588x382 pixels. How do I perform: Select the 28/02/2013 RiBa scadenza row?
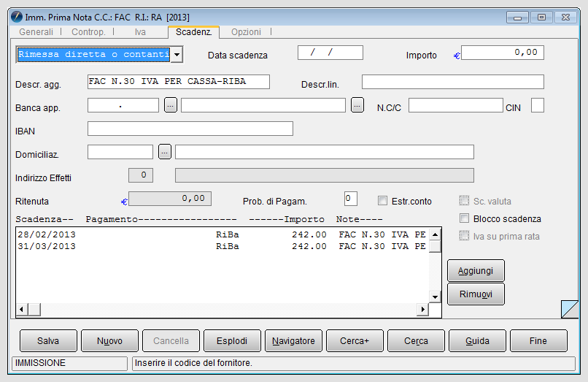[x=222, y=234]
